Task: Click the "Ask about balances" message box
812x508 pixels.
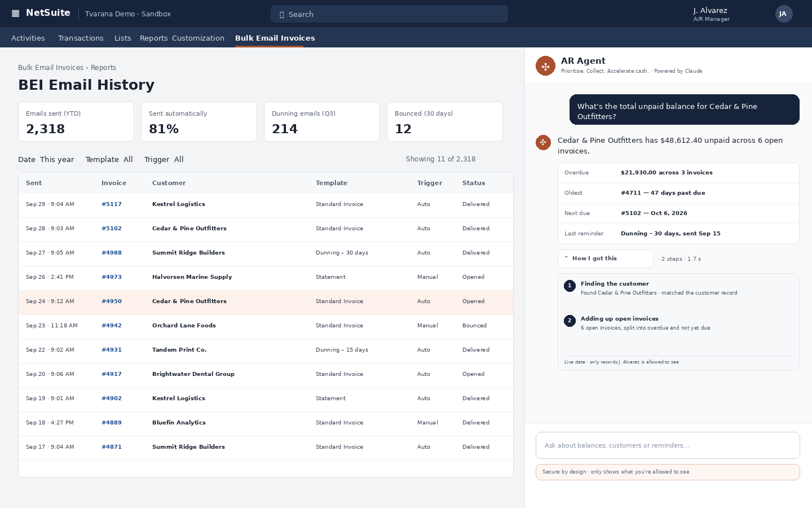Action: (668, 445)
